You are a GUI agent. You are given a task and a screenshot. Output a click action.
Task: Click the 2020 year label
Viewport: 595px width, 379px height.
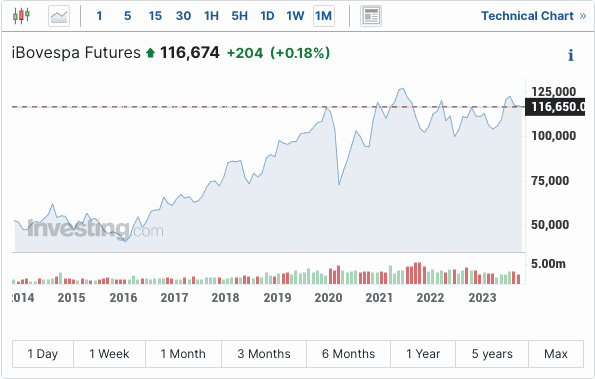[328, 298]
